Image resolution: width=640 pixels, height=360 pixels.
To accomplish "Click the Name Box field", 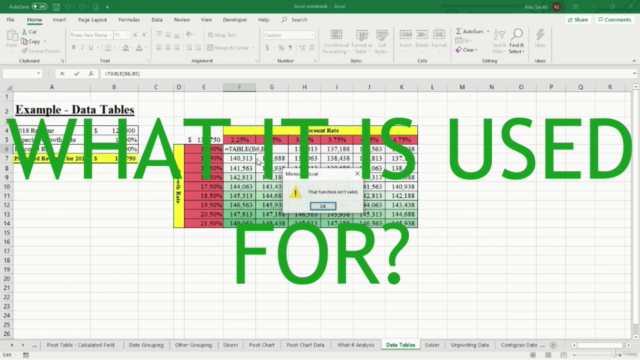I will coord(22,73).
